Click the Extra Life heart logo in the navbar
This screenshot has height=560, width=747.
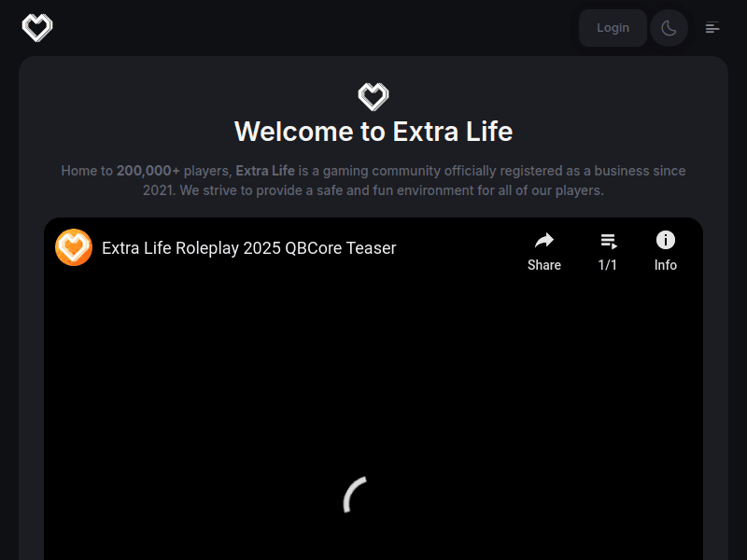point(37,27)
